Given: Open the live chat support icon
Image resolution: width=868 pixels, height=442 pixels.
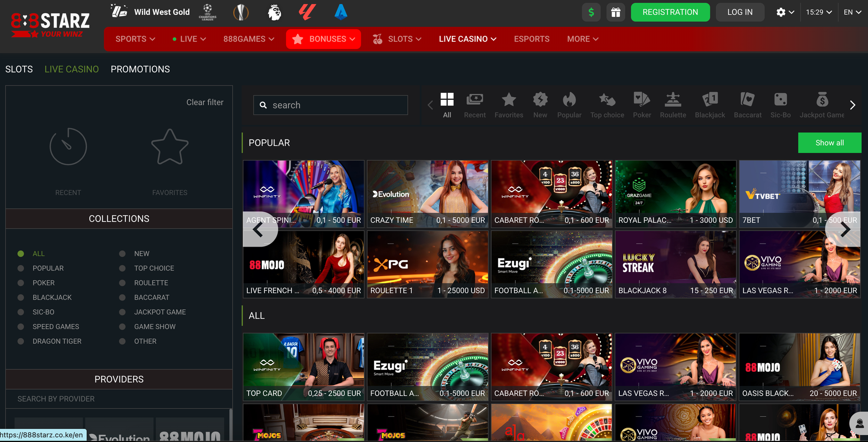Looking at the screenshot, I should 859,423.
